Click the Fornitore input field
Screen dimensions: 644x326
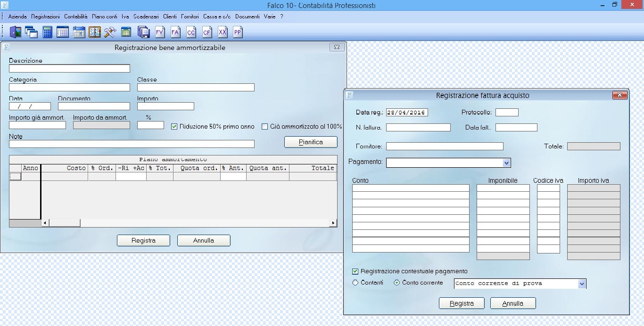[x=445, y=146]
